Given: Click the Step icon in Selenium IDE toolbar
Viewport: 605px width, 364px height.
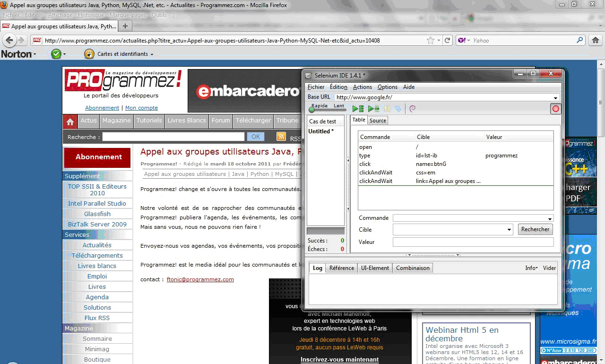Looking at the screenshot, I should [398, 109].
